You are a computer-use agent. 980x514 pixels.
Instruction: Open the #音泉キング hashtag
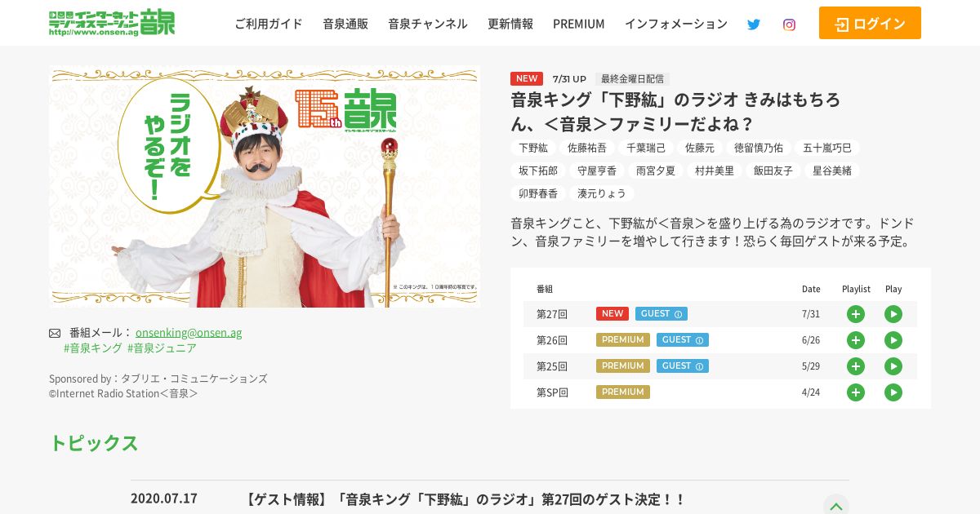point(93,348)
